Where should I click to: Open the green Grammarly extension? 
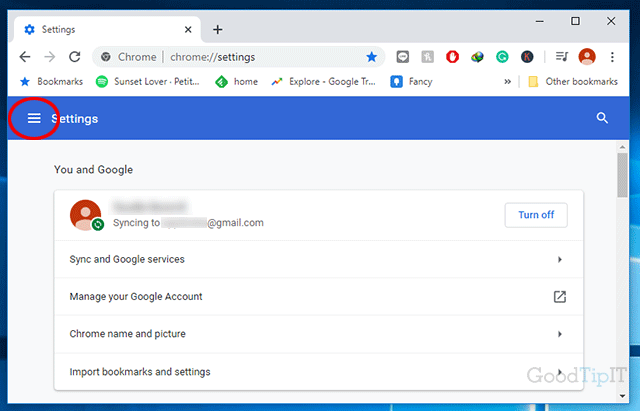502,57
